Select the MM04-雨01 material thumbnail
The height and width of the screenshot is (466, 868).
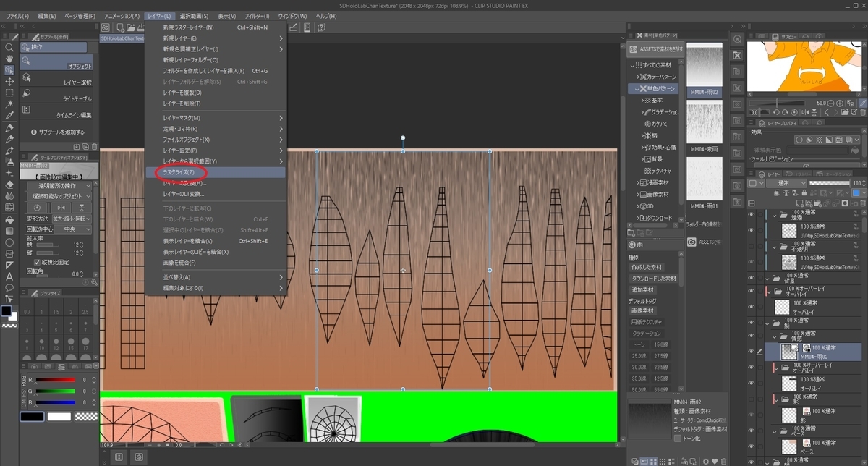pyautogui.click(x=704, y=179)
